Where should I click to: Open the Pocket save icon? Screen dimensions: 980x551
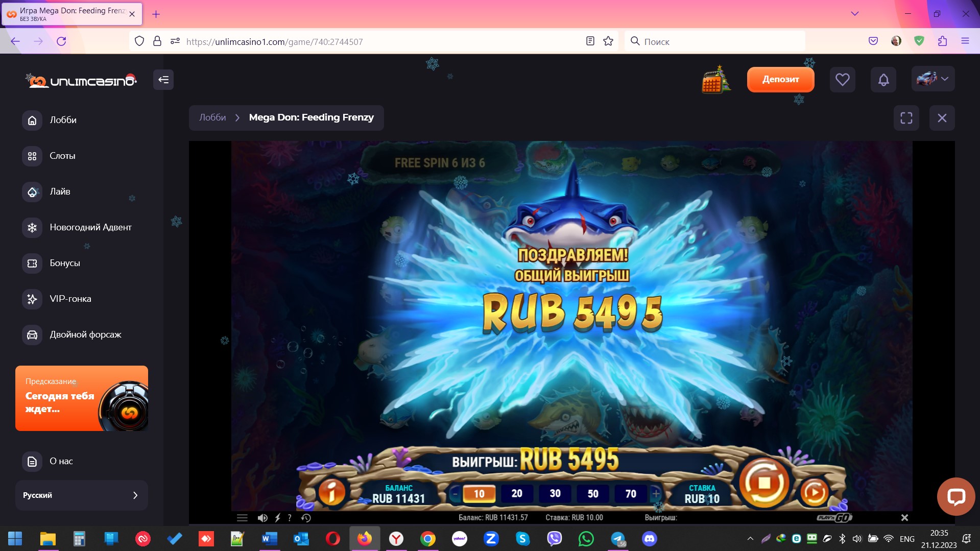pyautogui.click(x=873, y=41)
